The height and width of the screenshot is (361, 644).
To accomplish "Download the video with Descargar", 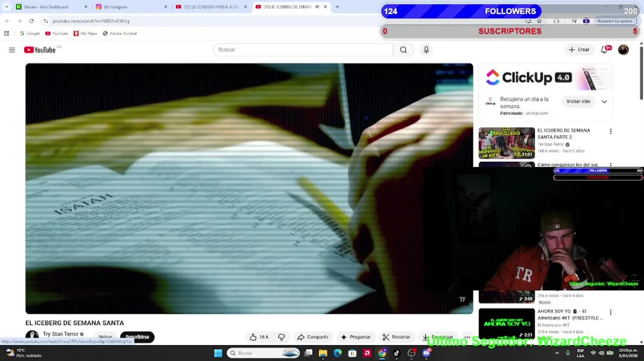I will (x=438, y=337).
